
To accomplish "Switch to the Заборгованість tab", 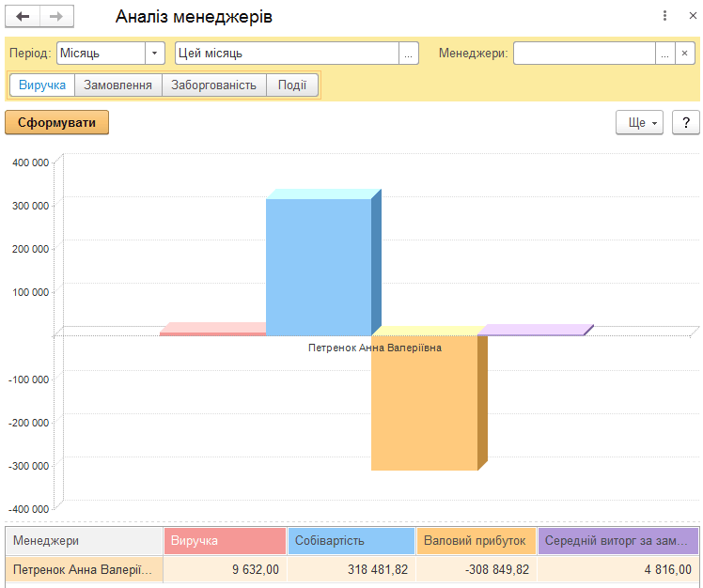I will click(214, 85).
